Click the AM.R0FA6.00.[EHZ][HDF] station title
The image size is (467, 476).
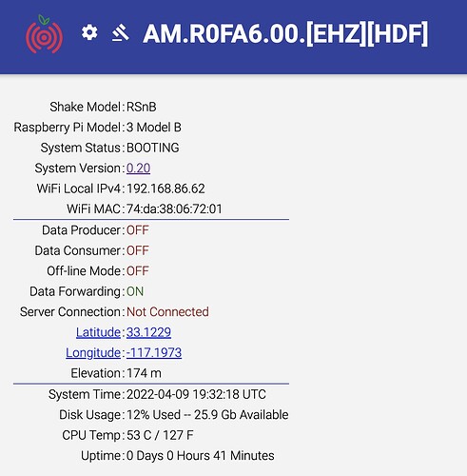point(285,33)
